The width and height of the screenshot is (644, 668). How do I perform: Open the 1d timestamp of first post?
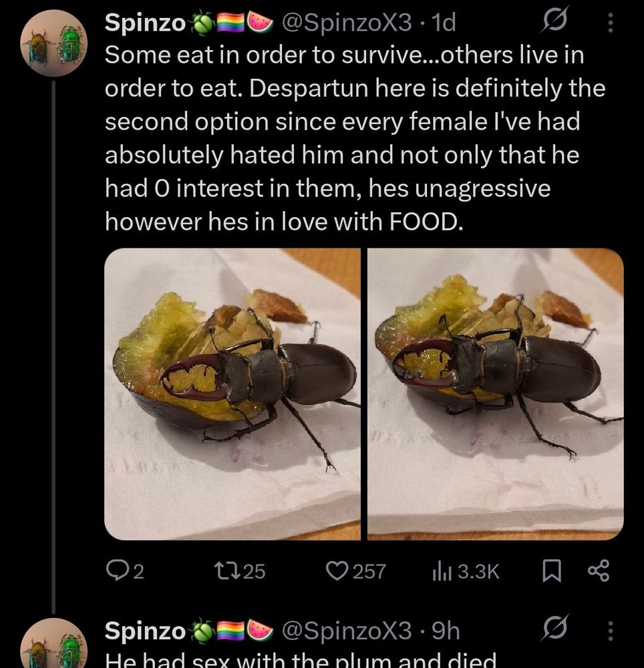pyautogui.click(x=444, y=23)
